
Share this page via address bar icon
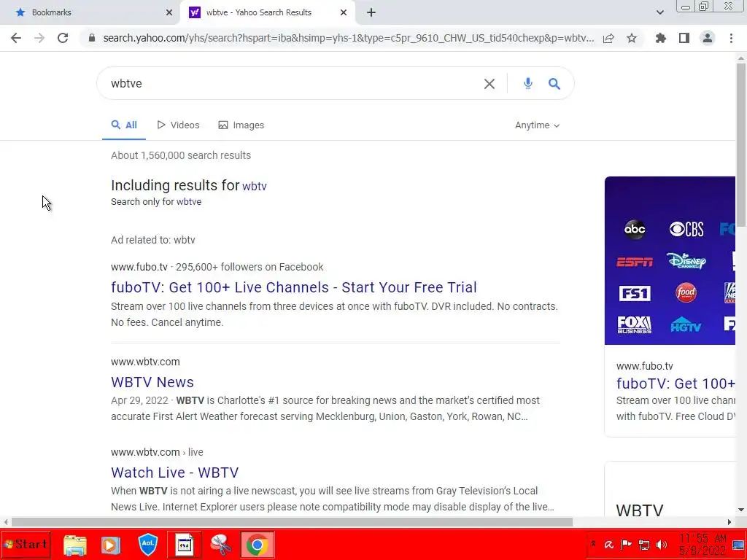(x=608, y=38)
